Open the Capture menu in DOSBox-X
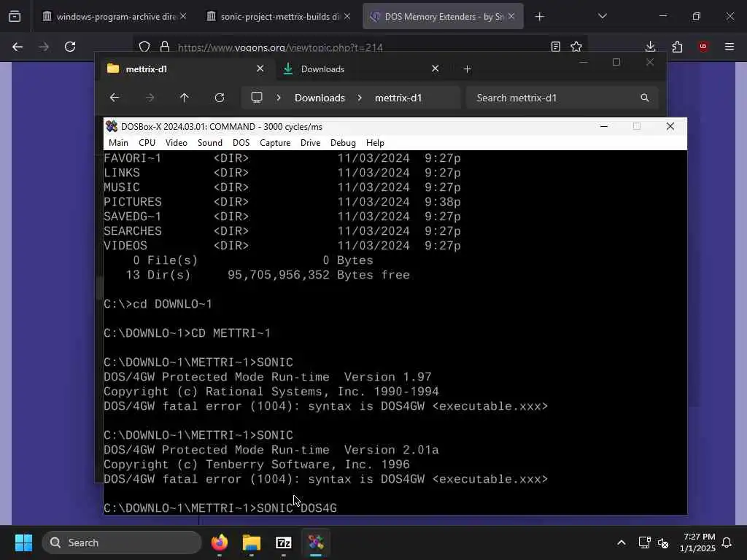The width and height of the screenshot is (747, 560). [275, 143]
